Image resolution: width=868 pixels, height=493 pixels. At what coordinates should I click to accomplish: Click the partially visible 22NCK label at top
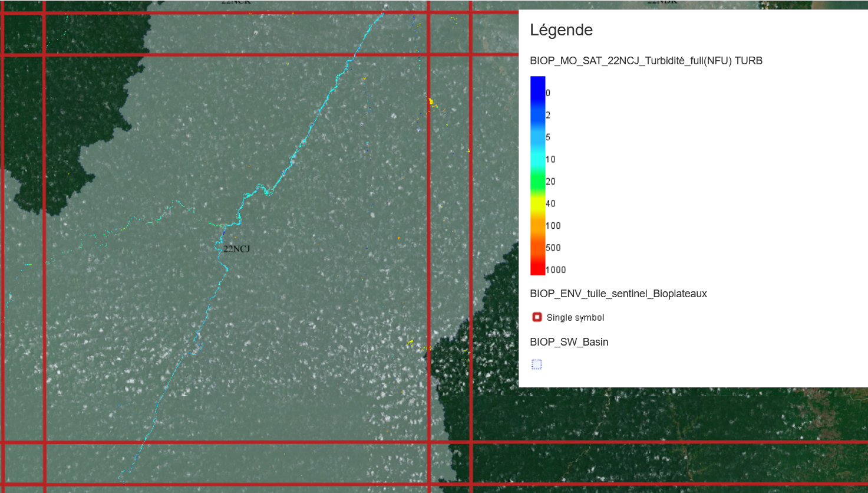[x=236, y=2]
